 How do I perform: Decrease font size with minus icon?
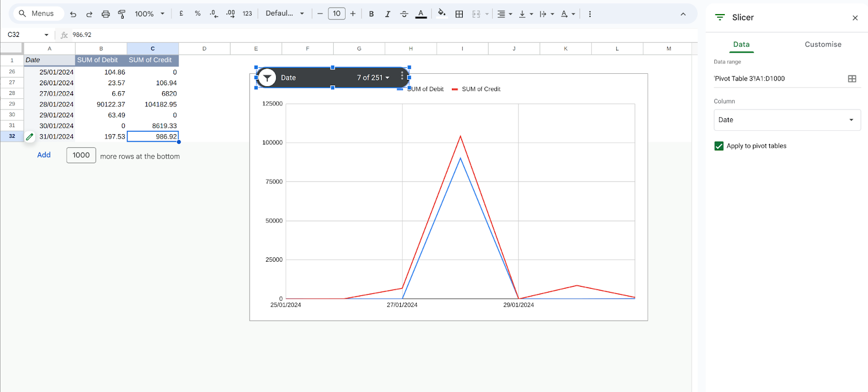(320, 14)
